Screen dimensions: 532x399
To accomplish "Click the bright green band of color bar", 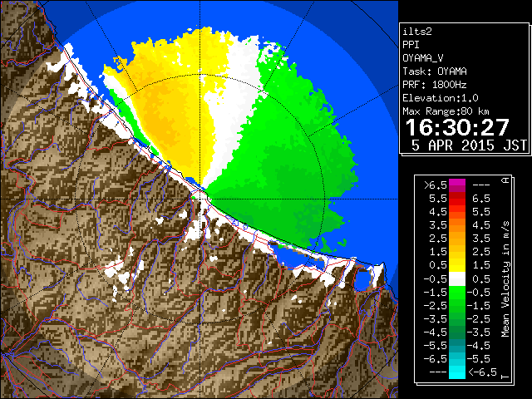I will (x=457, y=293).
